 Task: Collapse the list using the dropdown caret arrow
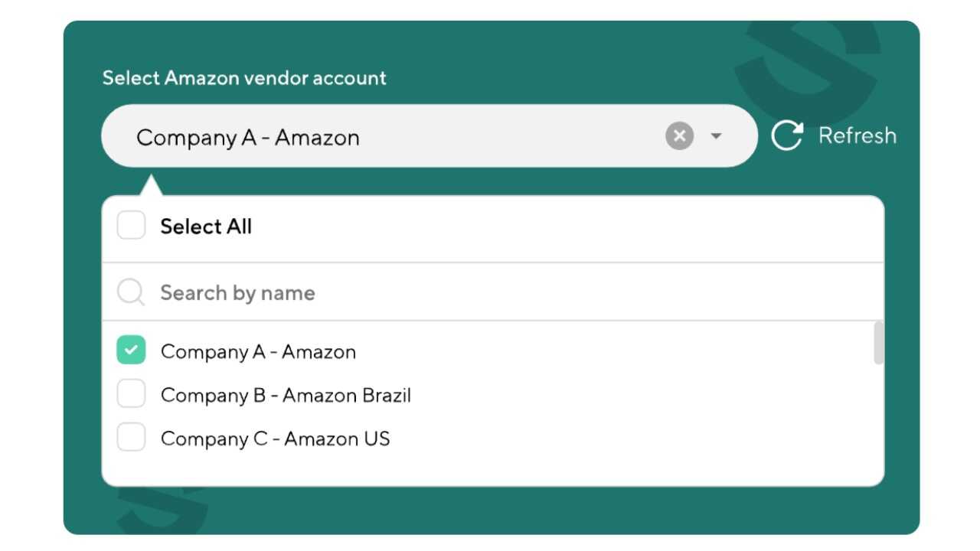pyautogui.click(x=716, y=136)
